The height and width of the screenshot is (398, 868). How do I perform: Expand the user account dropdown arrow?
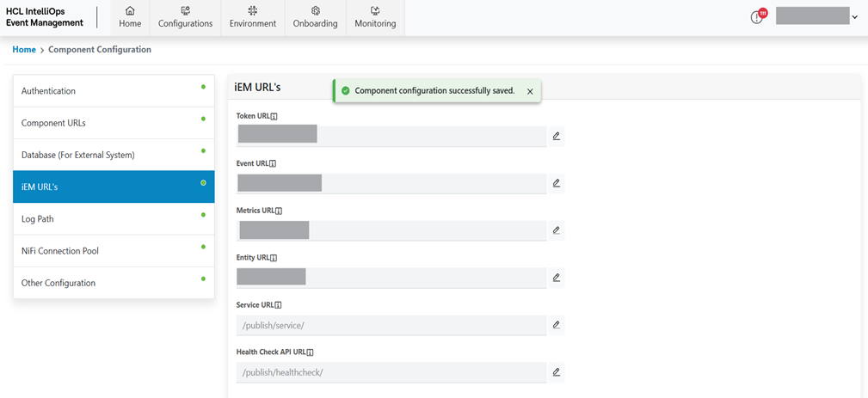point(854,17)
